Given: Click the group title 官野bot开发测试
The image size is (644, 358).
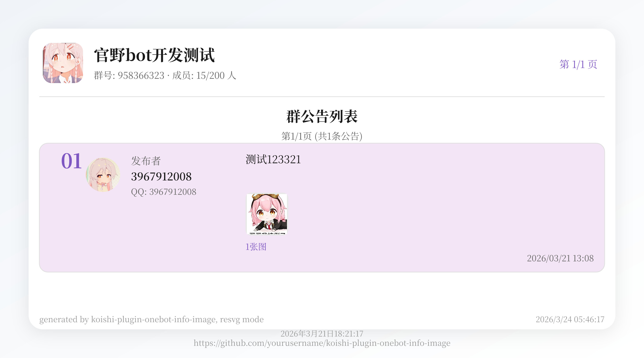Looking at the screenshot, I should pos(154,55).
